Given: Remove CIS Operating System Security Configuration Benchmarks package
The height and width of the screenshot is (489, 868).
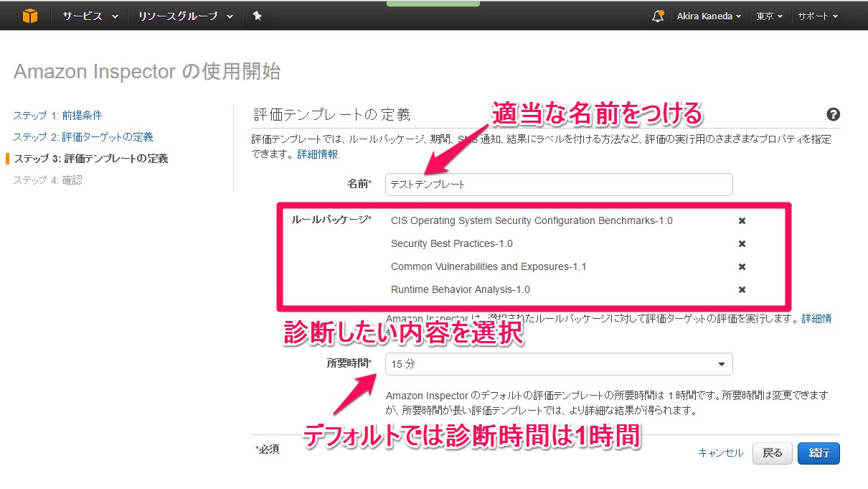Looking at the screenshot, I should 742,220.
